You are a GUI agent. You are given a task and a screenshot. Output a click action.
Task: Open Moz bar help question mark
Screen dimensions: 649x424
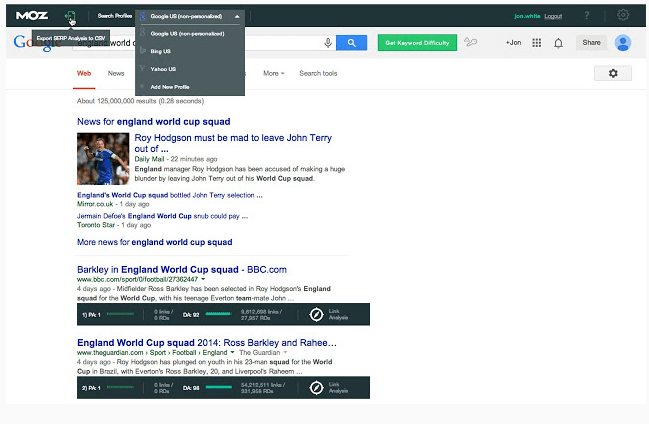tap(587, 15)
